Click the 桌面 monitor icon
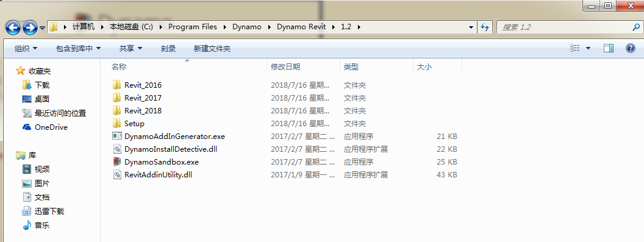Screen dimensions: 644x242 [x=27, y=99]
